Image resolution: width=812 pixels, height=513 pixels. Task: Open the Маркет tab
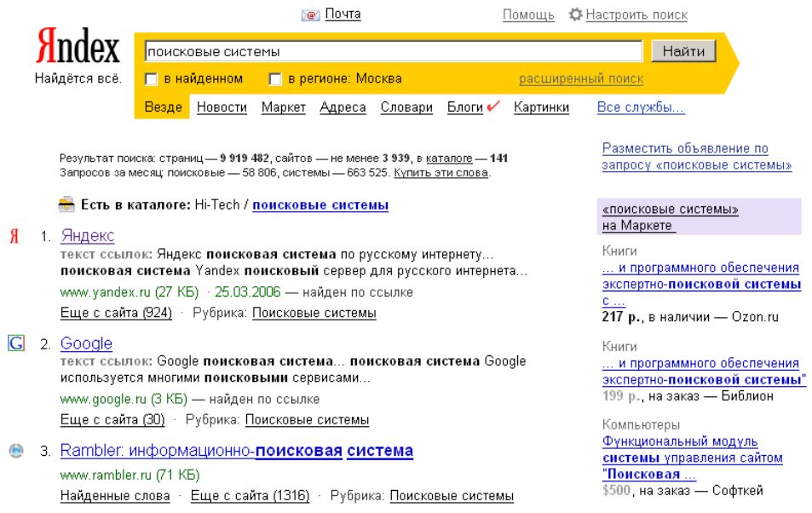(x=283, y=107)
